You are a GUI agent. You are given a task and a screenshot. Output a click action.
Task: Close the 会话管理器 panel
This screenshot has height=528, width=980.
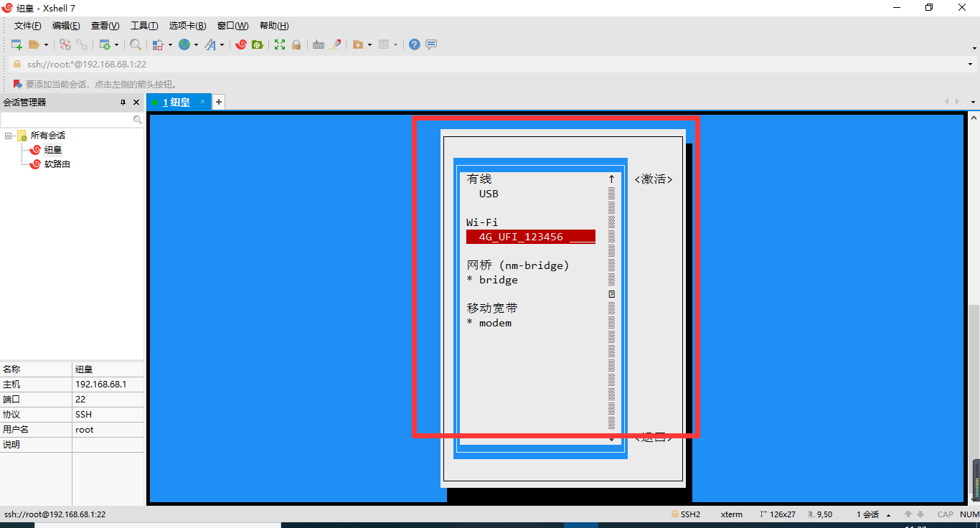point(136,103)
